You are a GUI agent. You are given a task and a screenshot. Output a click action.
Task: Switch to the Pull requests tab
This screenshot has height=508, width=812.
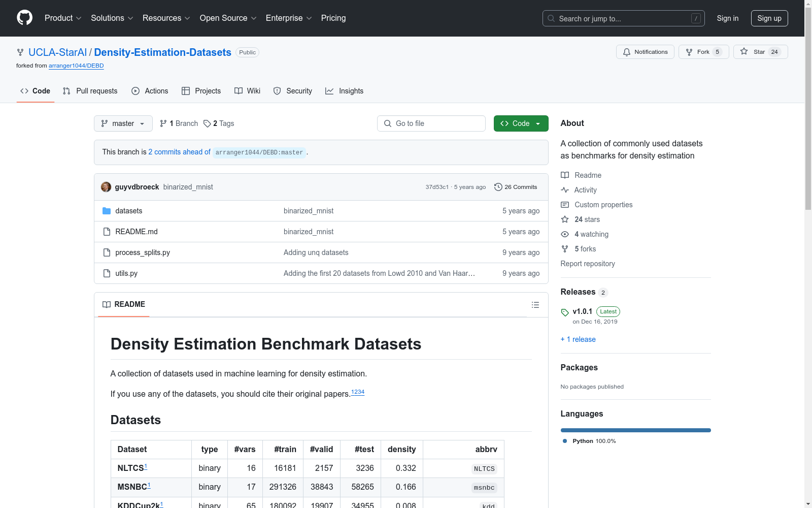90,91
